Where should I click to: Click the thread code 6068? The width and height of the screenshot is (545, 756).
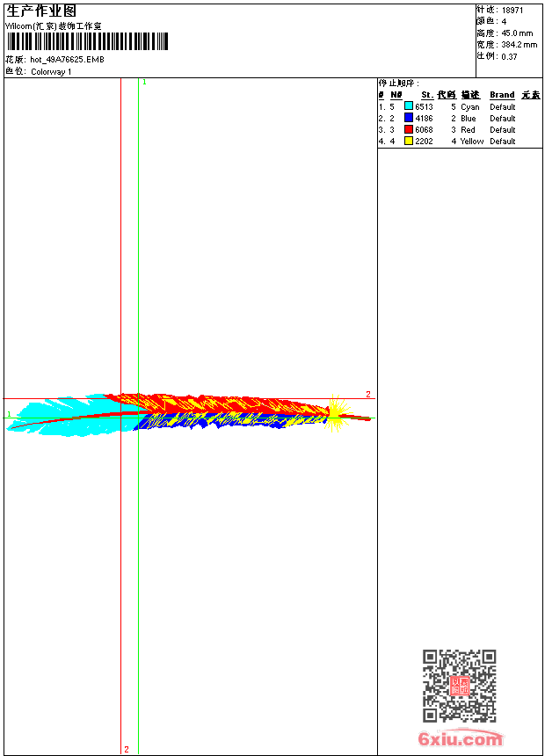pyautogui.click(x=424, y=130)
